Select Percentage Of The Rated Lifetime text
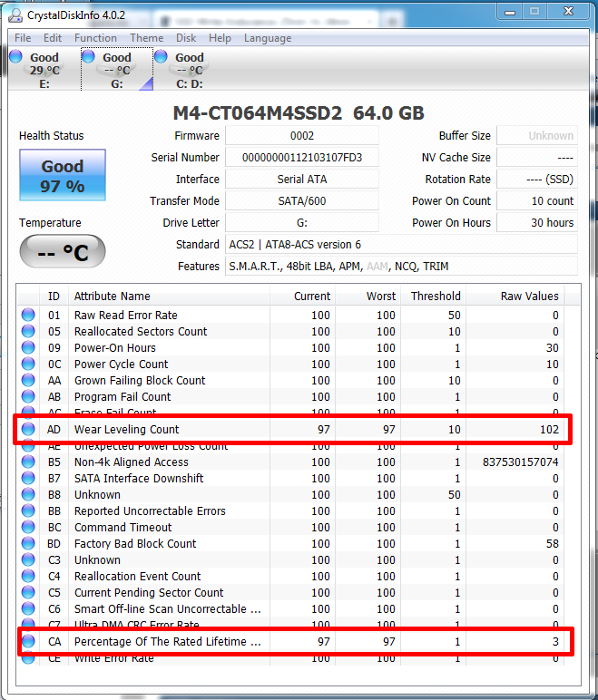The height and width of the screenshot is (700, 598). click(x=168, y=641)
